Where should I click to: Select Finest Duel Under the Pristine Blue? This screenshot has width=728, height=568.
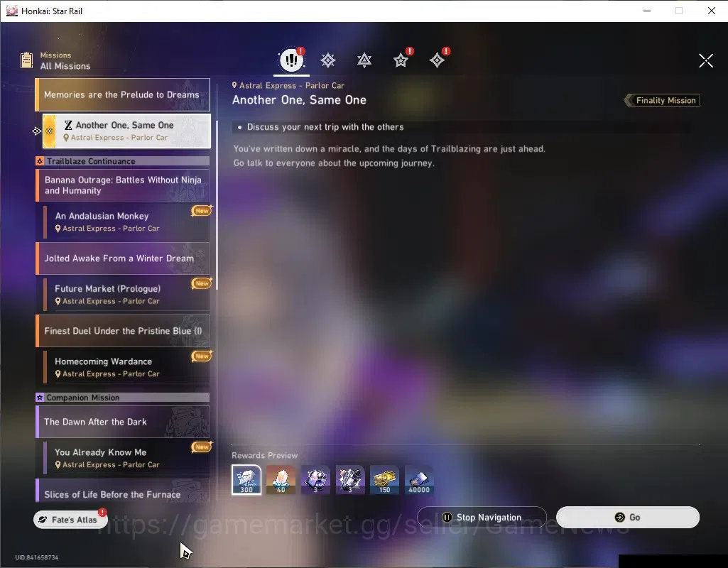tap(123, 331)
